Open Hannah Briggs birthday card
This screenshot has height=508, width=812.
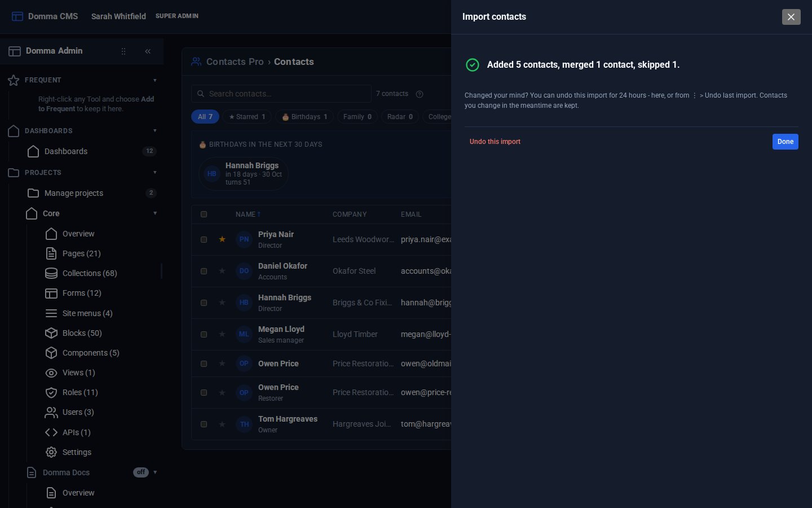pos(244,174)
